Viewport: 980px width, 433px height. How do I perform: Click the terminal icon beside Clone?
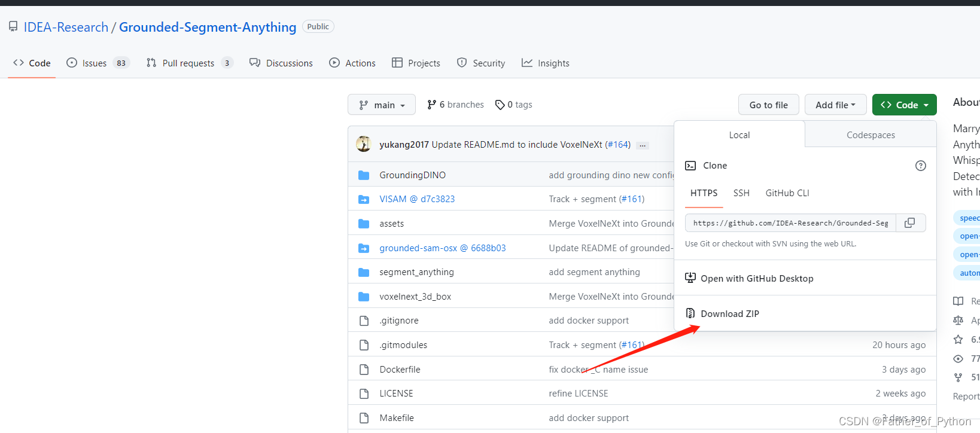[x=690, y=166]
